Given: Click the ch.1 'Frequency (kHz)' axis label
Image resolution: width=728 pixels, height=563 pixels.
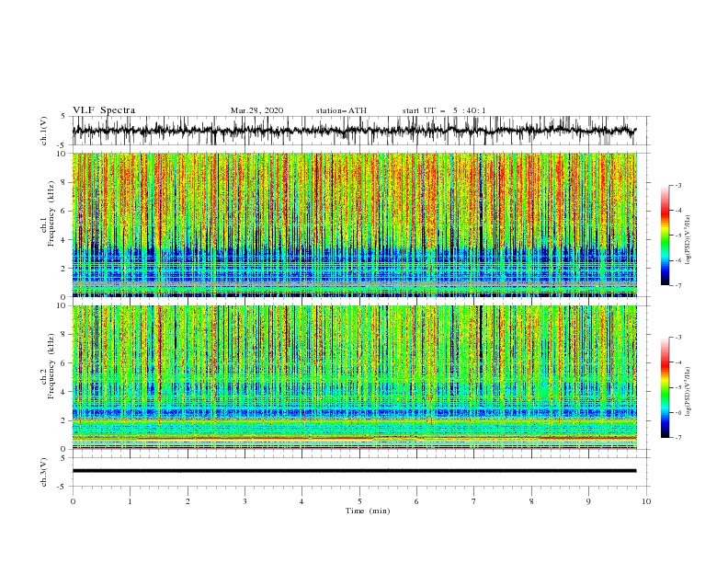Looking at the screenshot, I should (51, 214).
